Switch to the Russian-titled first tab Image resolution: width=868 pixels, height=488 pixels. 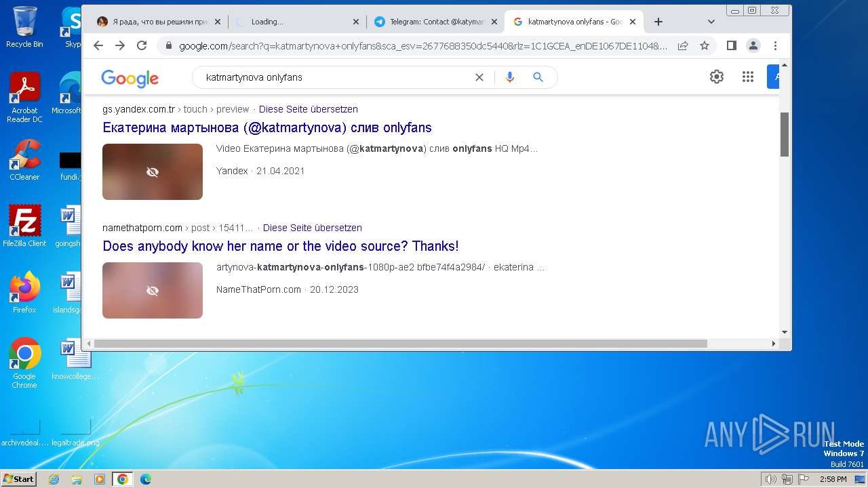point(159,22)
